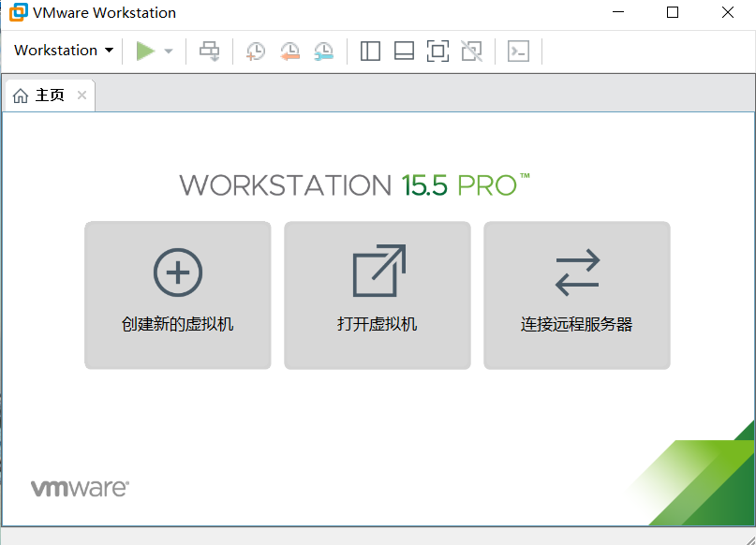Enter full screen mode icon
Image resolution: width=756 pixels, height=545 pixels.
point(437,52)
